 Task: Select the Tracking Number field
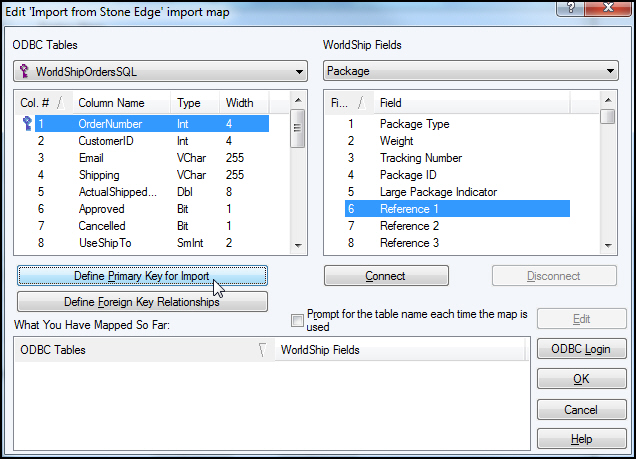tap(458, 158)
